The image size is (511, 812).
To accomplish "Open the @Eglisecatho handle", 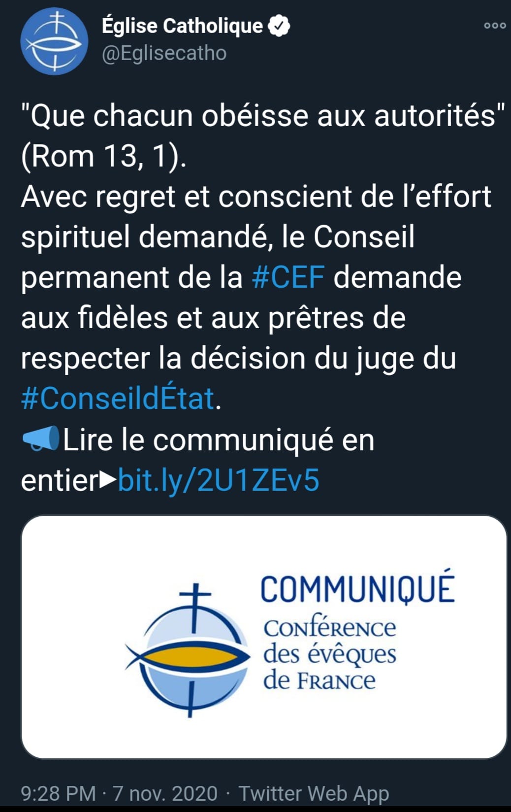I will [x=164, y=53].
